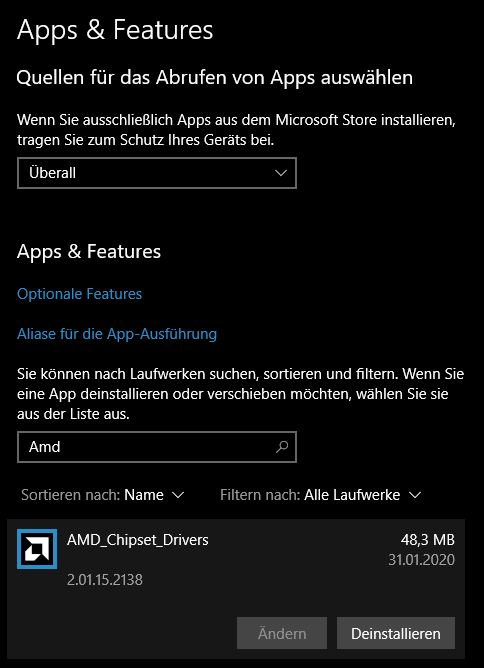
Task: Expand the Sortieren nach Name dropdown
Action: click(103, 495)
